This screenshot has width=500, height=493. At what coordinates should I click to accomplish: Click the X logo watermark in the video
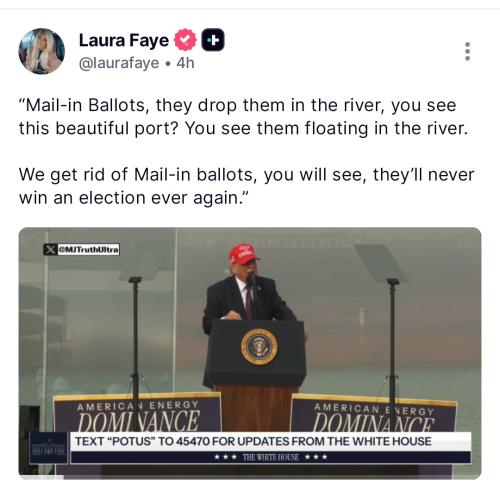[50, 249]
